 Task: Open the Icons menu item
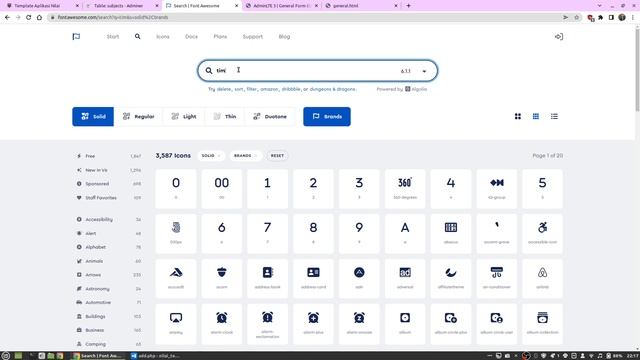tap(162, 37)
